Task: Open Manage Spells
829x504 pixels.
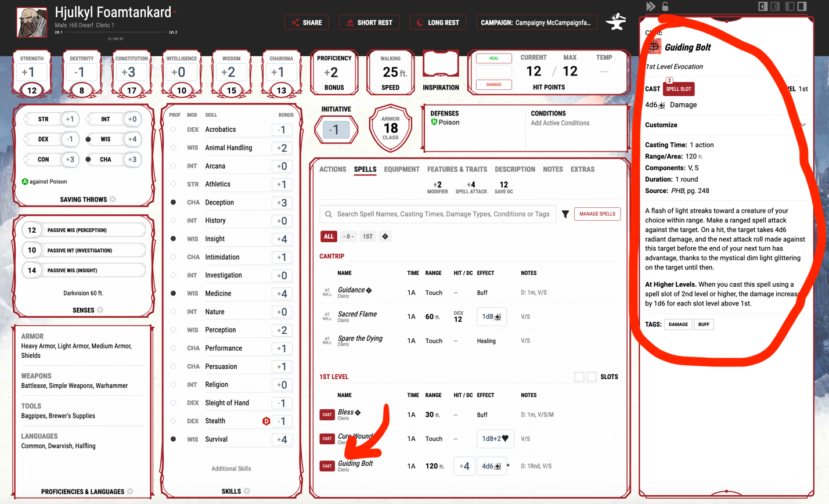Action: click(597, 214)
